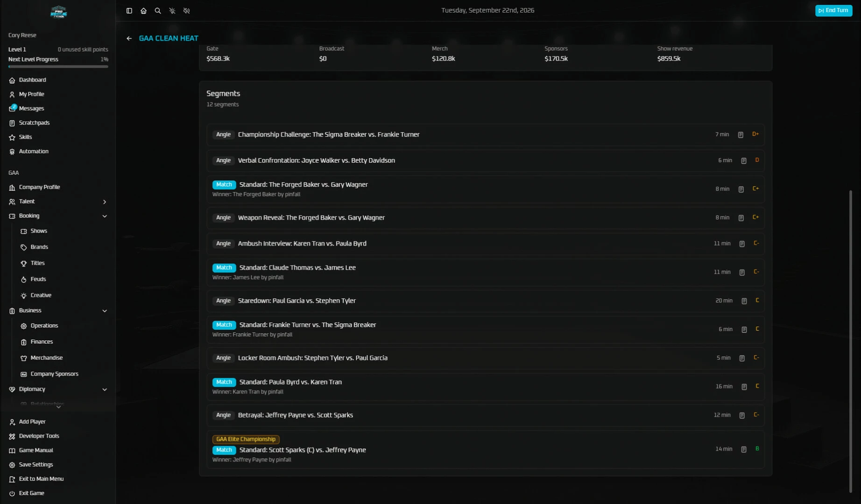Toggle the sidebar panel icon
The image size is (861, 504).
coord(129,11)
